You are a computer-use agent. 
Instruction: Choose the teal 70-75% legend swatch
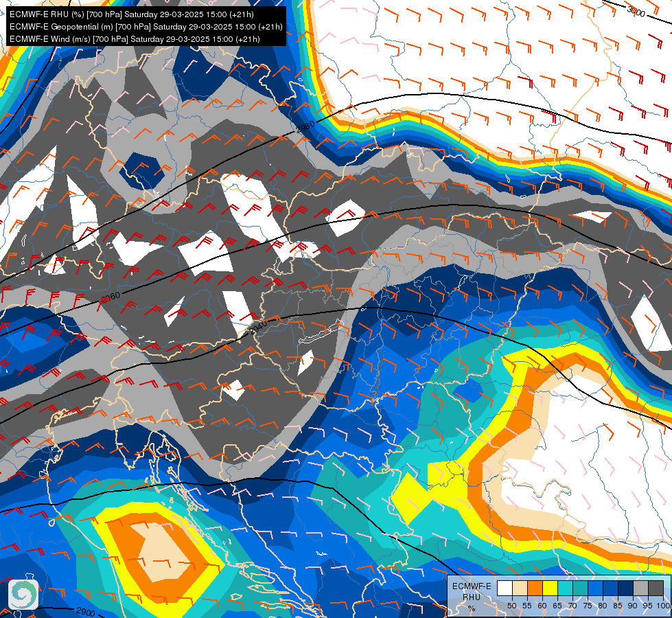tap(580, 588)
